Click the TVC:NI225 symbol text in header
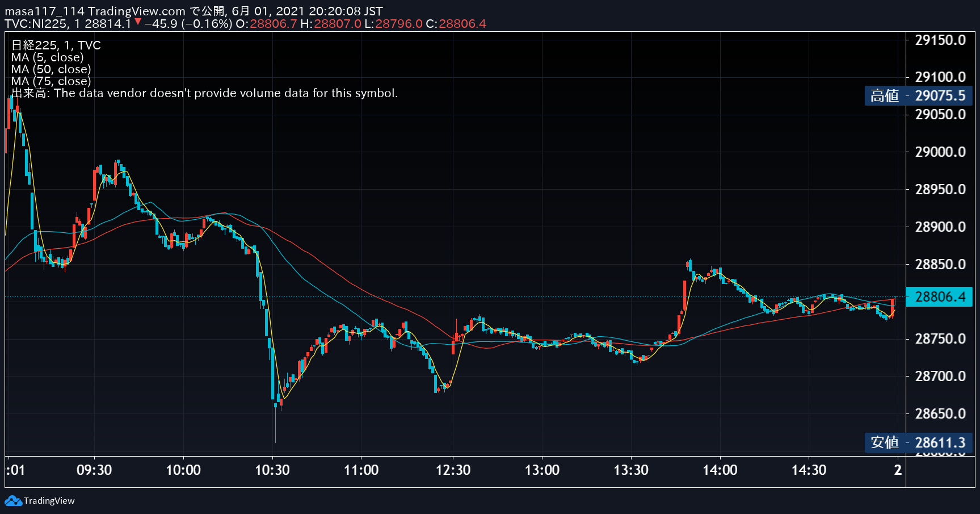 [35, 24]
